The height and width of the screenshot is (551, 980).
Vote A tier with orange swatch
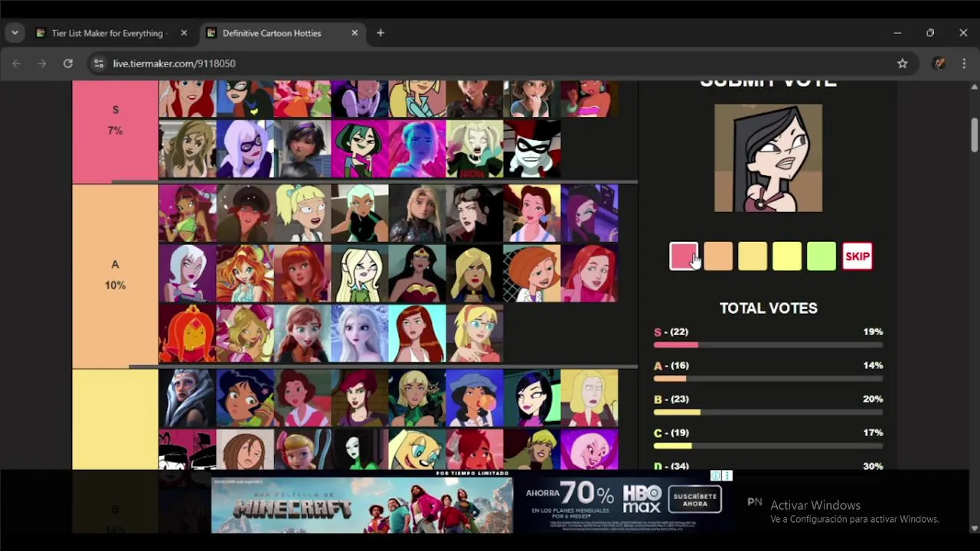[x=718, y=256]
